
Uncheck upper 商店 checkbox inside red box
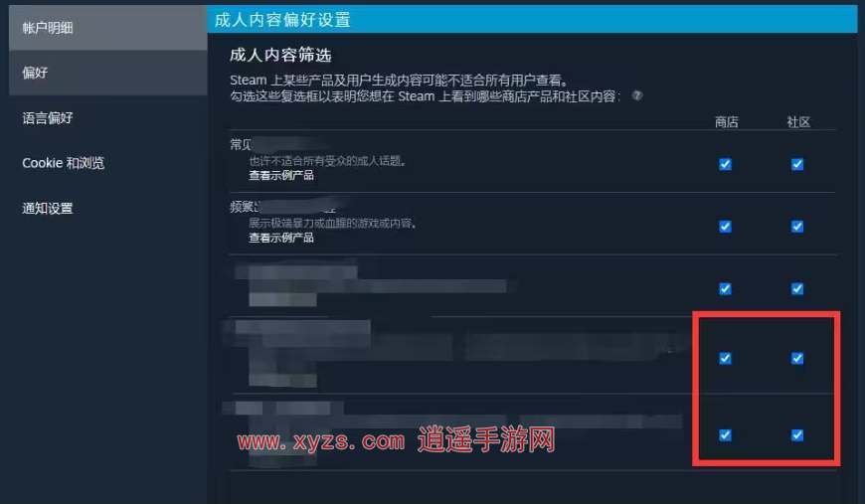pyautogui.click(x=726, y=359)
